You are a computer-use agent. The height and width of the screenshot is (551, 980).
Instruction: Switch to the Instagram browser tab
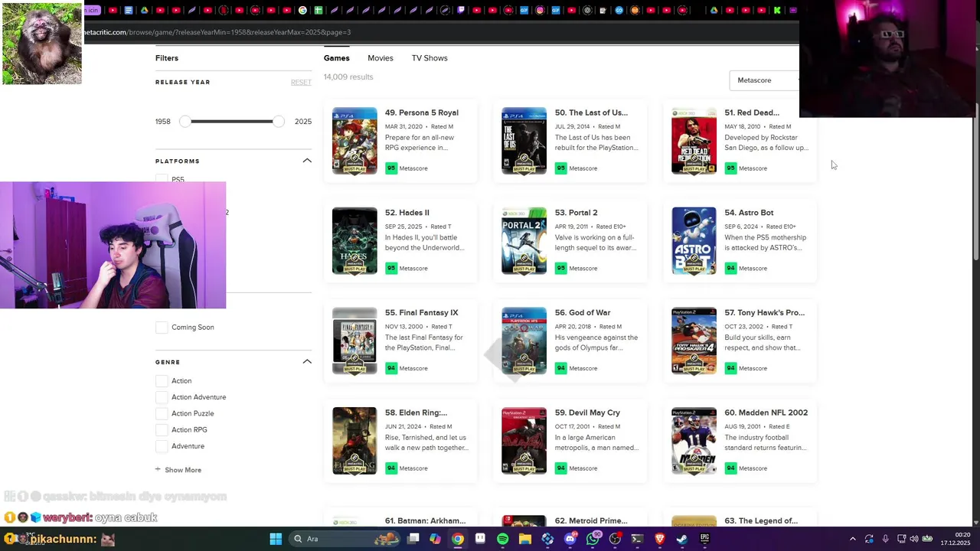tap(540, 11)
